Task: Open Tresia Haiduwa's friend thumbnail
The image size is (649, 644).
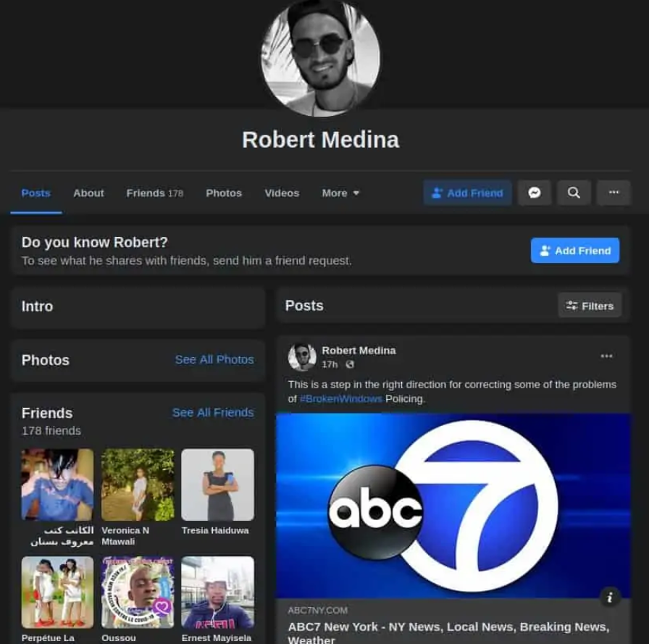Action: coord(217,484)
